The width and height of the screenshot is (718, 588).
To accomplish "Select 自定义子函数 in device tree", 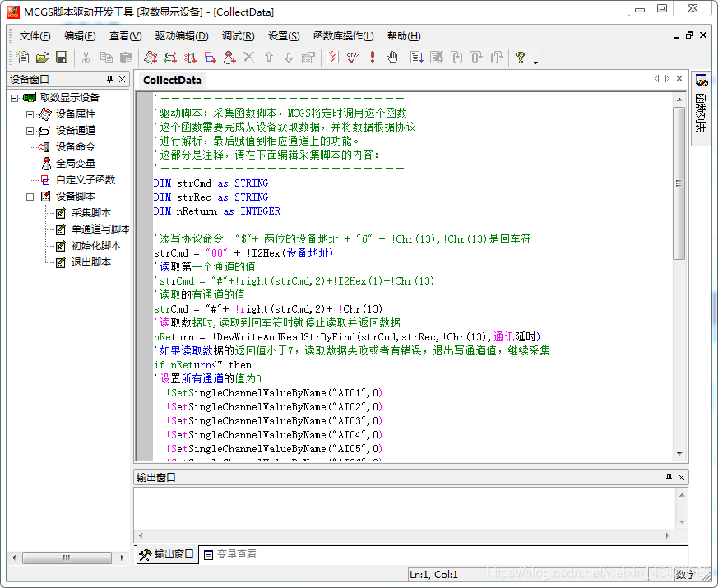I will pyautogui.click(x=86, y=179).
